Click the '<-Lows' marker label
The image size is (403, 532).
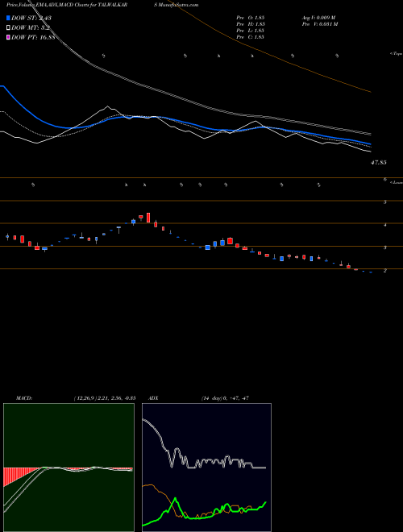click(396, 183)
